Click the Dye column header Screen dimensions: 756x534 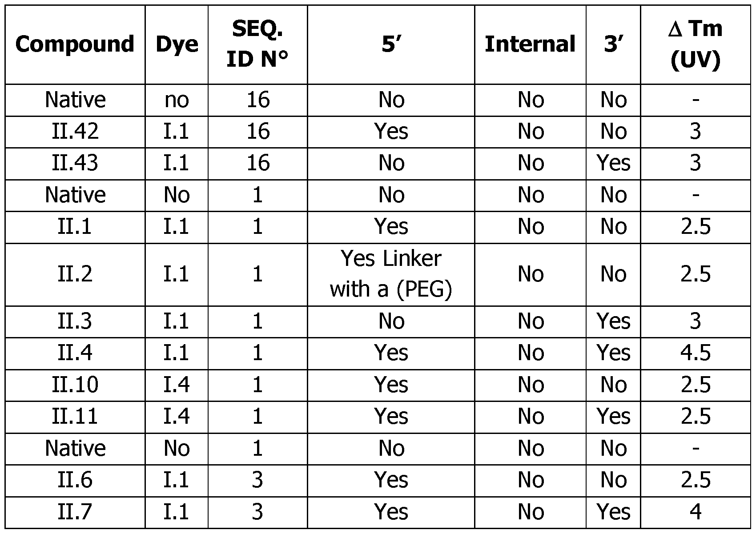point(177,44)
